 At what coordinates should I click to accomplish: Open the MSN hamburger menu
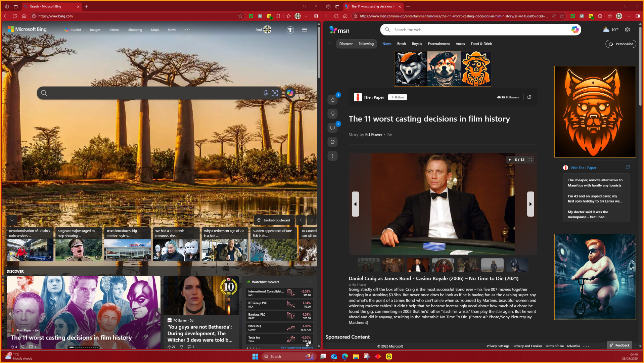point(330,44)
